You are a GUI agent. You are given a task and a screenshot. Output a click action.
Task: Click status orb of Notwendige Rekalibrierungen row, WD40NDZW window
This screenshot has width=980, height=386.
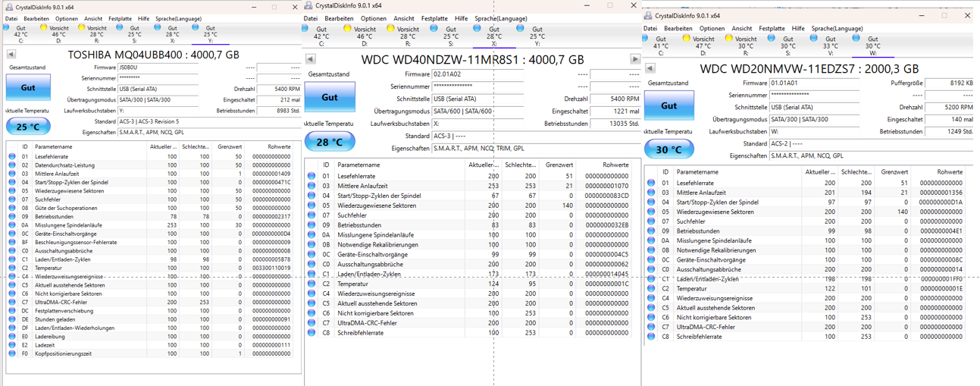(x=312, y=244)
